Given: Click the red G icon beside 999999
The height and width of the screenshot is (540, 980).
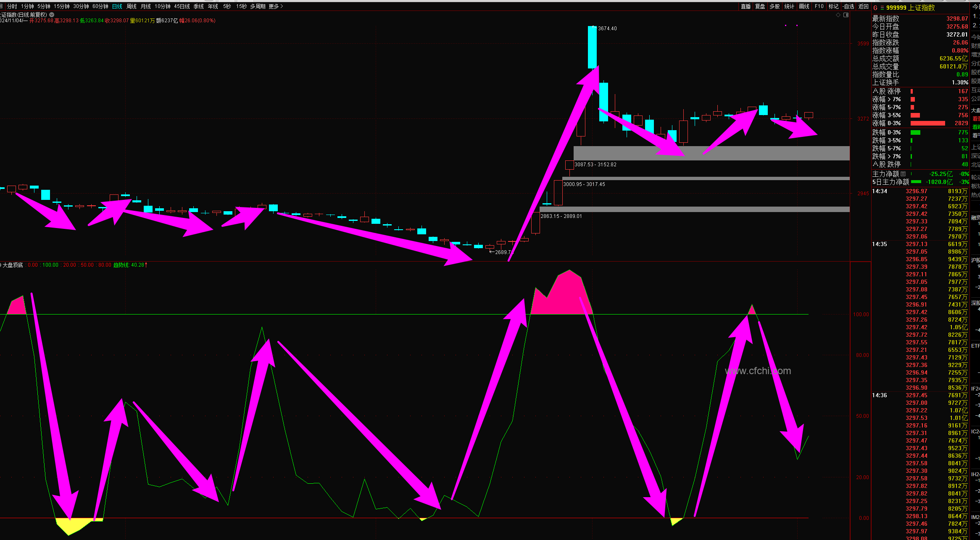Looking at the screenshot, I should (875, 8).
